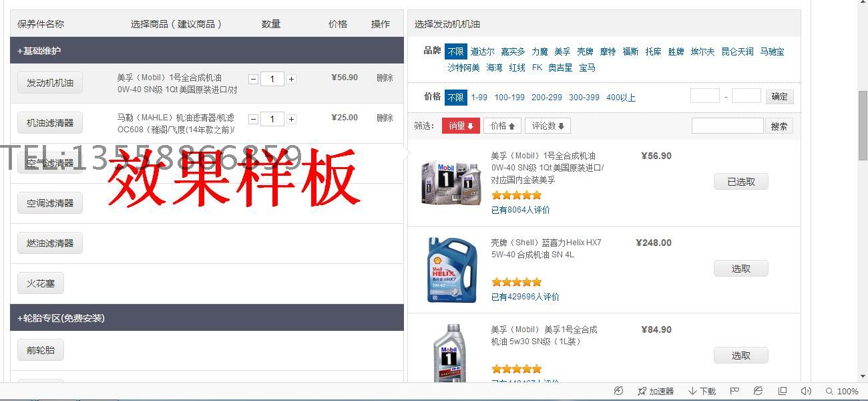The image size is (868, 401).
Task: Select price range 200-299
Action: pos(547,98)
